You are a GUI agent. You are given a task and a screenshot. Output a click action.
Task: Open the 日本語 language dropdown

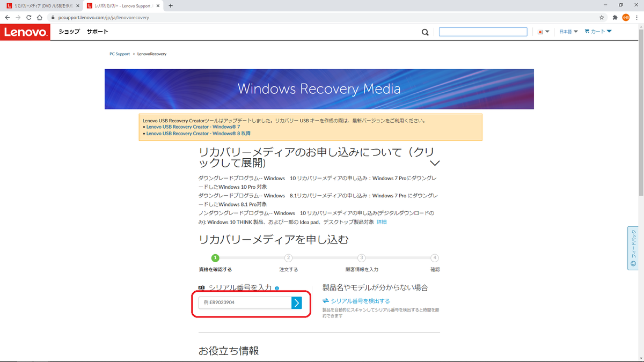[568, 32]
